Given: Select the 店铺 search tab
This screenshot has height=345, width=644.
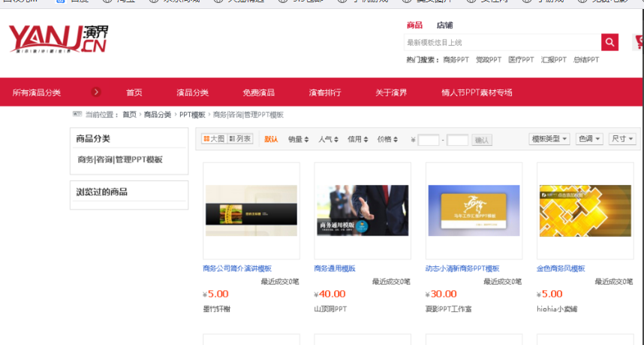Looking at the screenshot, I should 444,26.
